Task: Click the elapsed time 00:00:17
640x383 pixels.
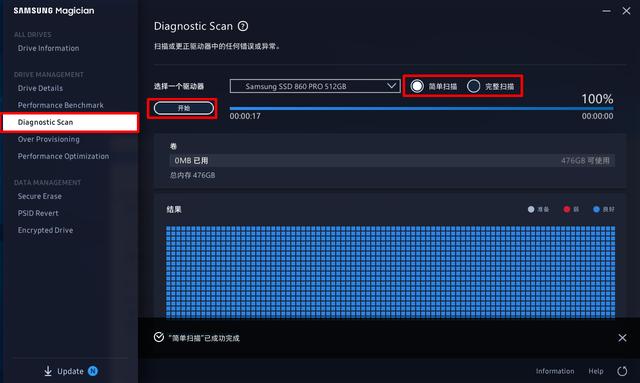Action: 245,116
